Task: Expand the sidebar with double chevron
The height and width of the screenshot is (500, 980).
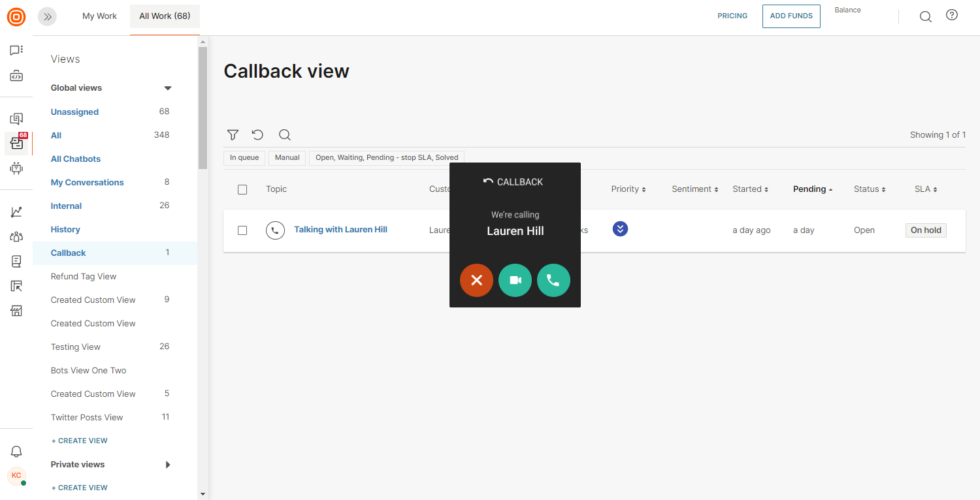Action: tap(47, 17)
